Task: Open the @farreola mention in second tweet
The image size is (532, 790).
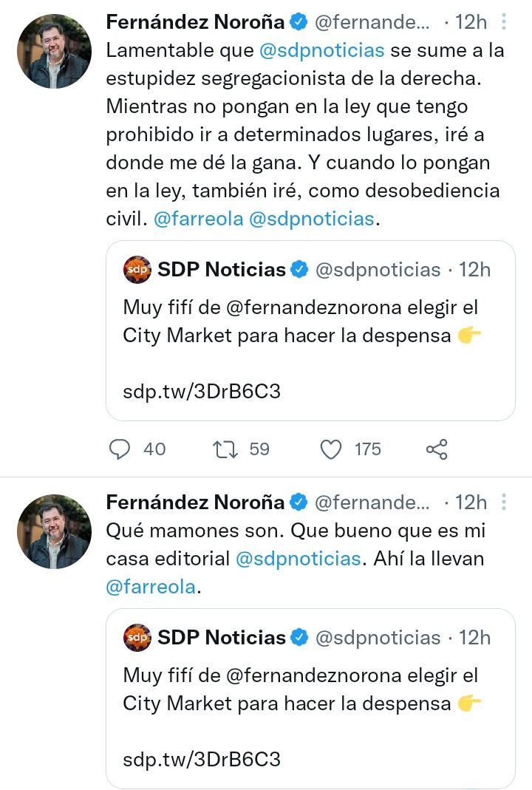Action: 151,587
